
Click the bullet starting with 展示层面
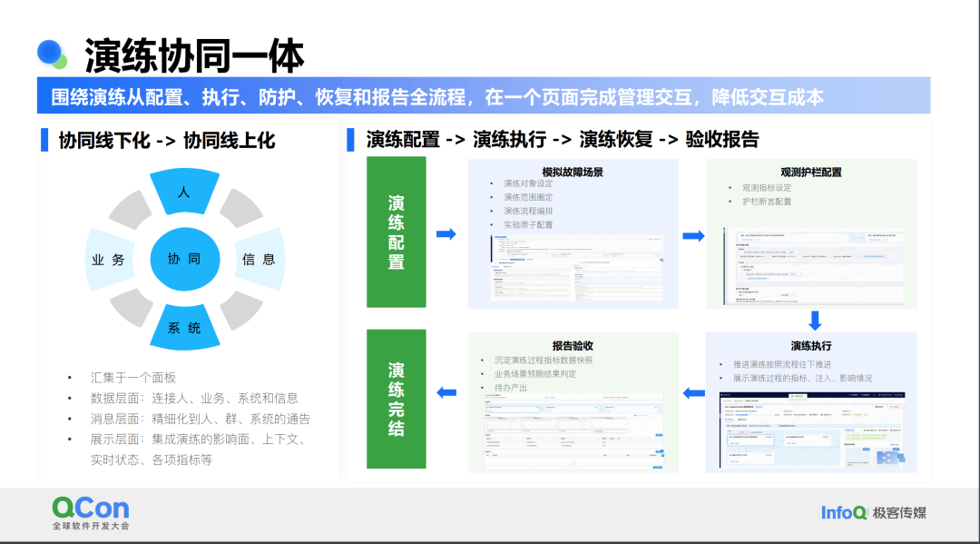click(x=198, y=449)
